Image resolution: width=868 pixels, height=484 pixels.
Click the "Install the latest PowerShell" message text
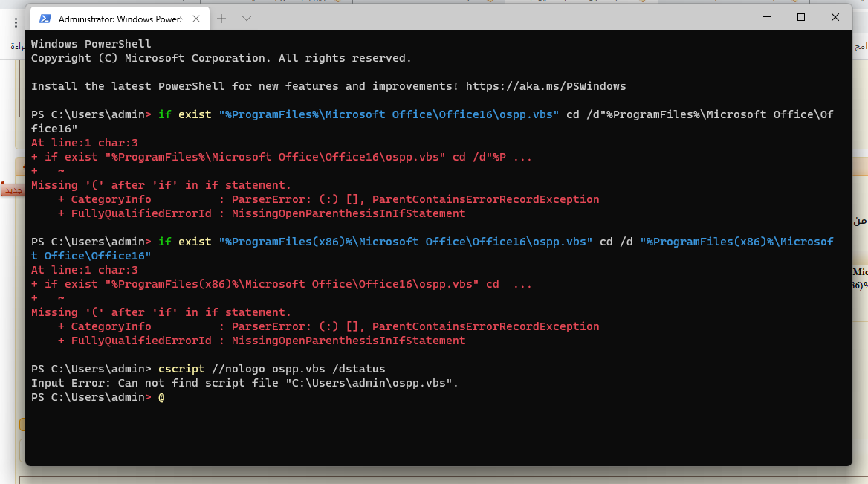(244, 86)
